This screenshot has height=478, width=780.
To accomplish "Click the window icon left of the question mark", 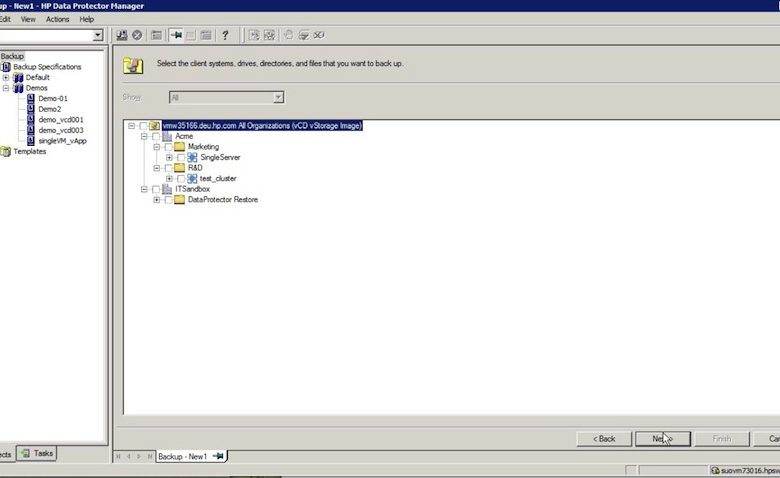I will point(205,35).
